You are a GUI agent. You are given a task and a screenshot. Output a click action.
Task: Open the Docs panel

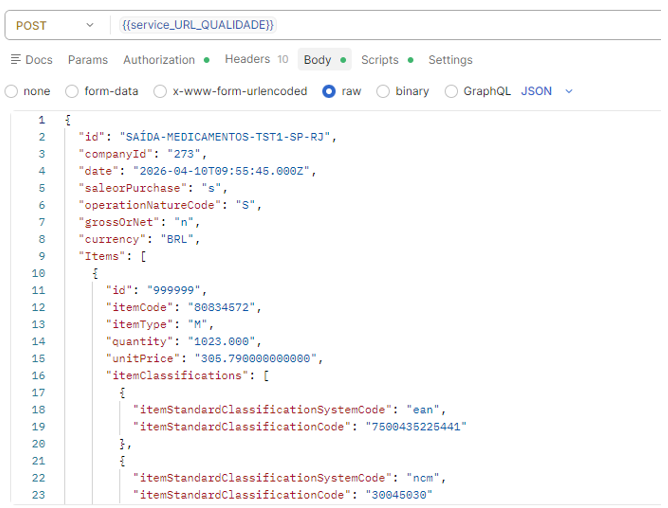(32, 60)
